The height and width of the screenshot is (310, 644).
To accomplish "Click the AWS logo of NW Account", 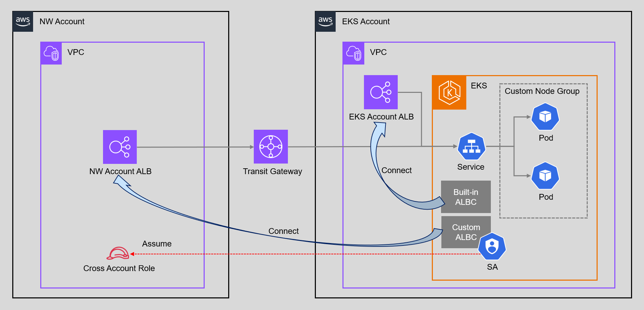I will (x=23, y=22).
